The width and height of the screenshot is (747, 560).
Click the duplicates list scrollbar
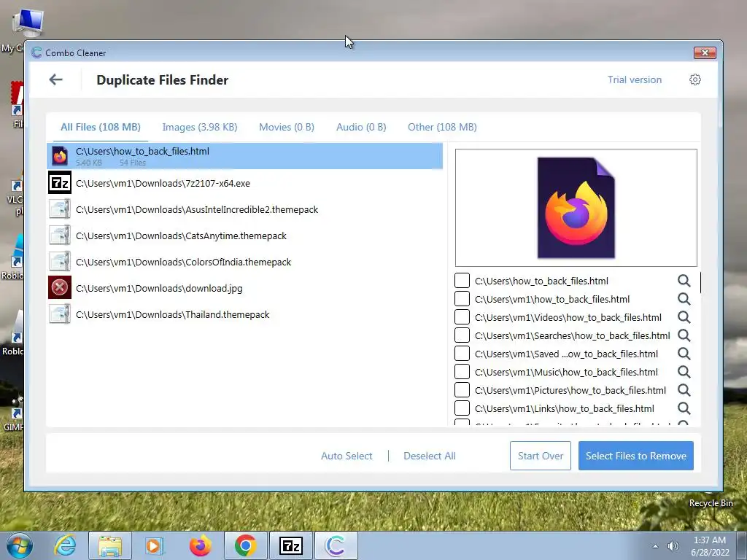pyautogui.click(x=700, y=283)
